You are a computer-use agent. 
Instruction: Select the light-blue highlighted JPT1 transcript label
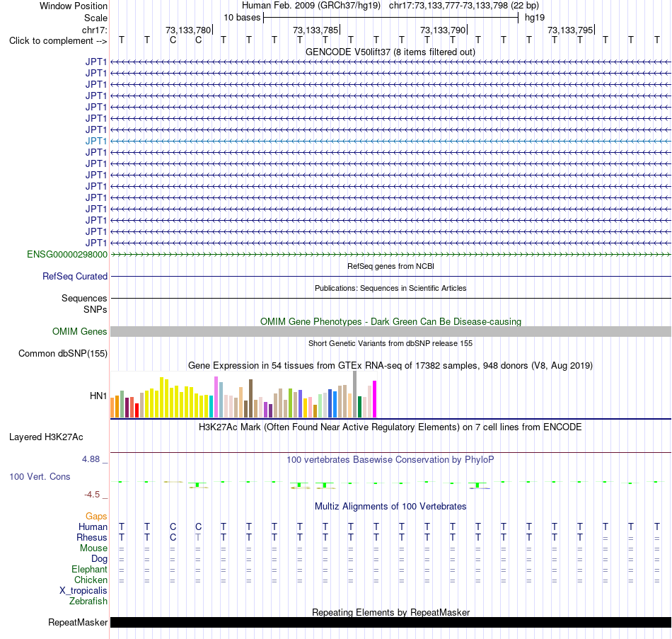click(x=96, y=141)
